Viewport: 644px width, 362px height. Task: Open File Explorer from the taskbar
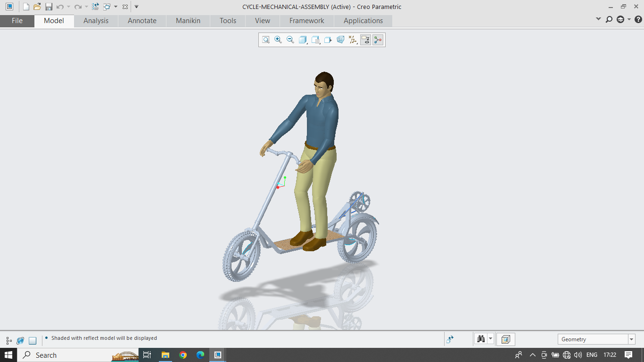pyautogui.click(x=165, y=355)
